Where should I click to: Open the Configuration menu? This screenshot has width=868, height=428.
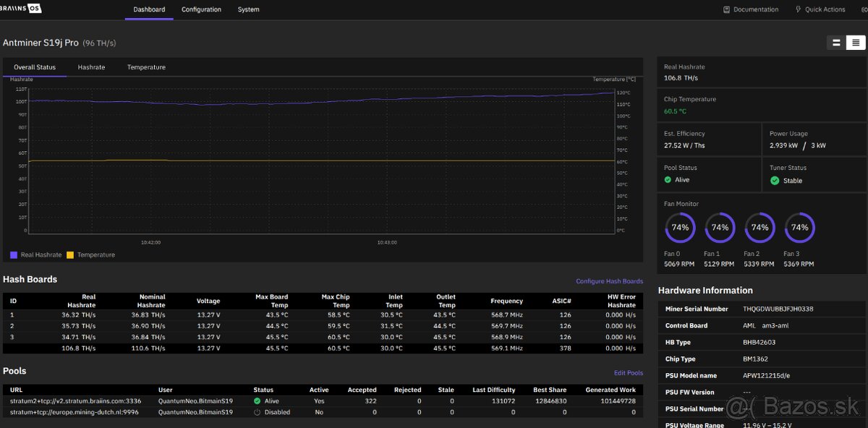point(201,9)
